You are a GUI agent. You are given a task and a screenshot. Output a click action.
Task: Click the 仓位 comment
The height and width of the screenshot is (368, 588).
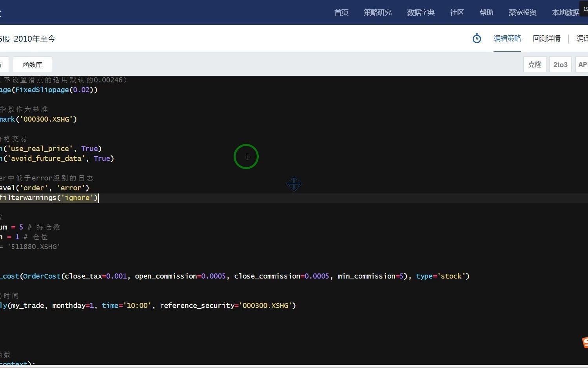coord(36,237)
